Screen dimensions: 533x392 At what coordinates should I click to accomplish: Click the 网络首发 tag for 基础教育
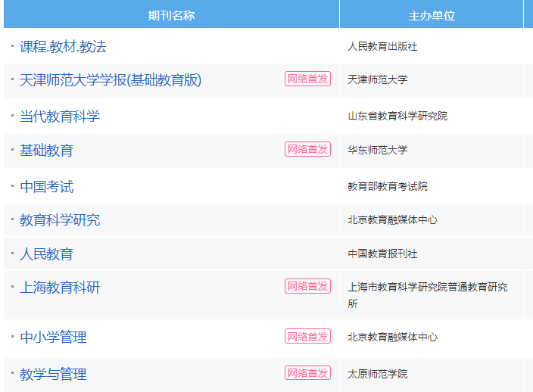tap(307, 149)
